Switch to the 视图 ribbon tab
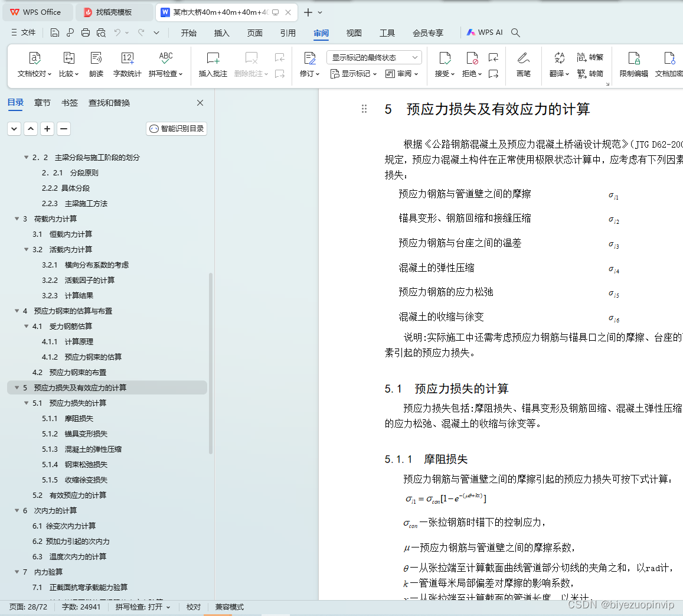Screen dimensions: 683x616 coord(354,33)
